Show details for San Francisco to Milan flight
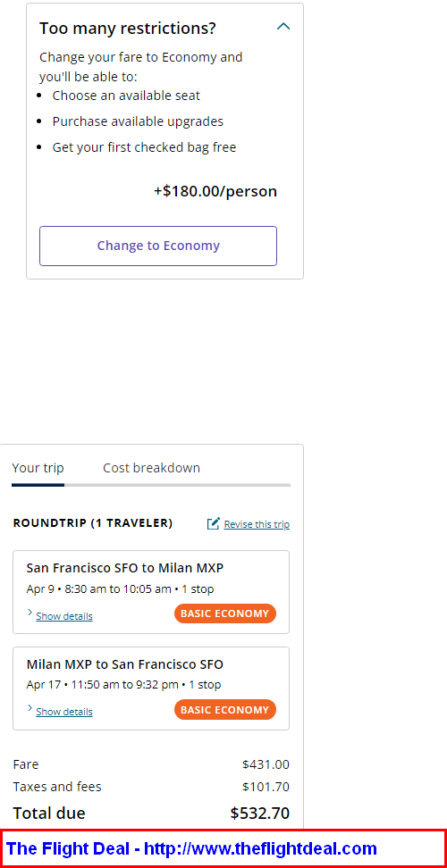The height and width of the screenshot is (868, 447). pyautogui.click(x=64, y=616)
